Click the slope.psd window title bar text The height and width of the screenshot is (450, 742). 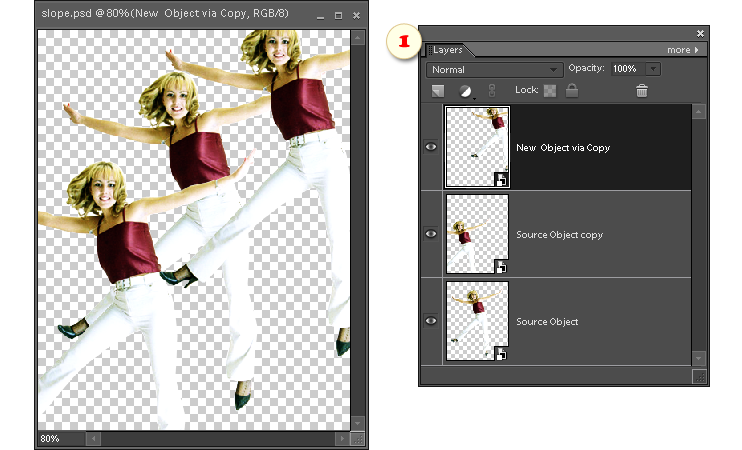(x=165, y=13)
